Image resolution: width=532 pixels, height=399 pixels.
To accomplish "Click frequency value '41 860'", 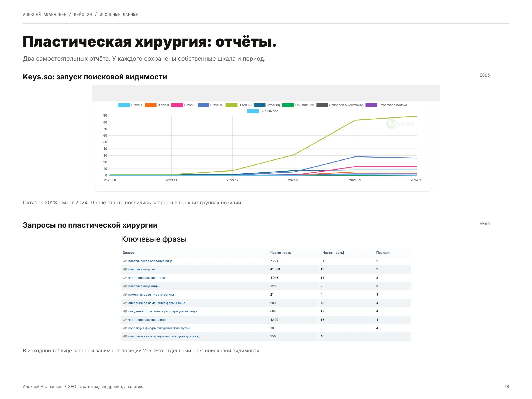I will [275, 269].
